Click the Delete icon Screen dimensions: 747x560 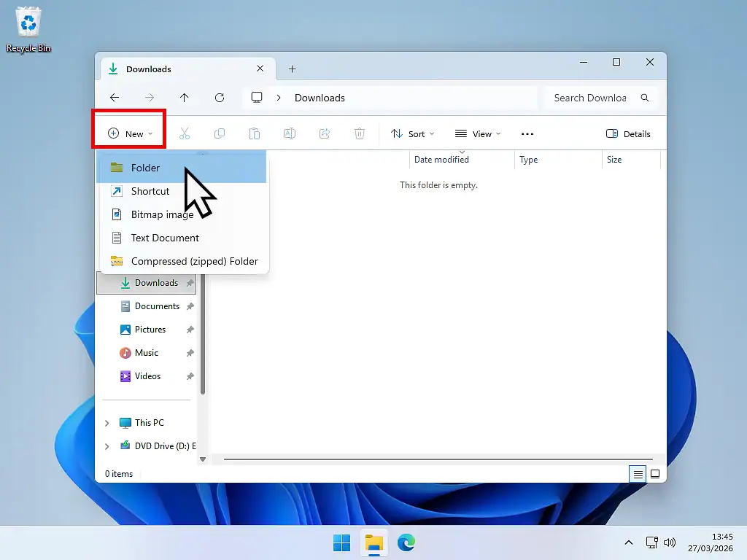pyautogui.click(x=359, y=133)
